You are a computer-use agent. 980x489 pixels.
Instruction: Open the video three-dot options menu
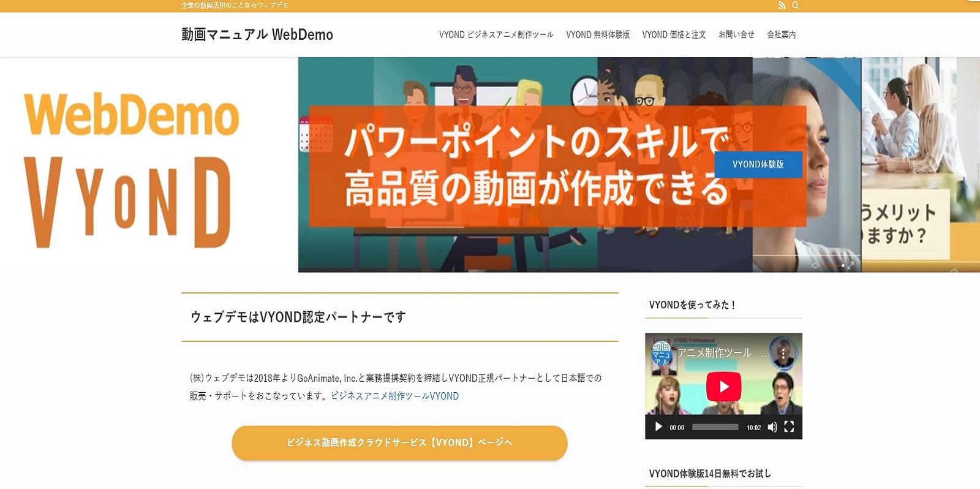783,354
